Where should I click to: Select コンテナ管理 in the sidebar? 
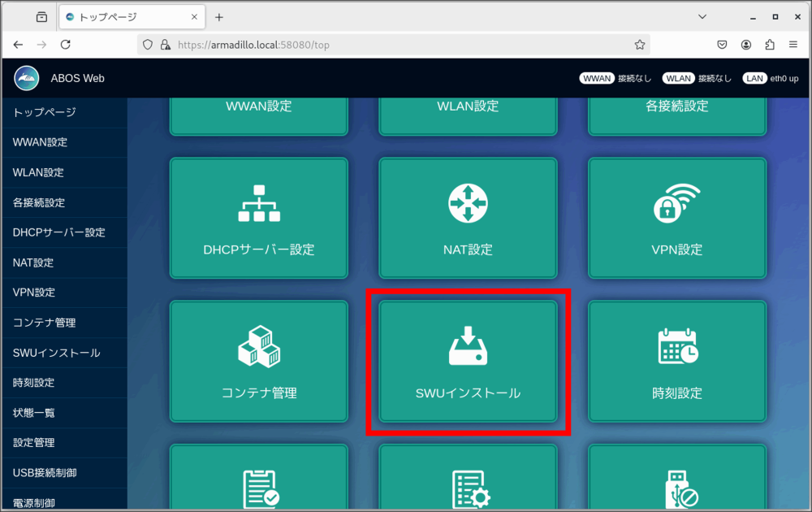45,323
